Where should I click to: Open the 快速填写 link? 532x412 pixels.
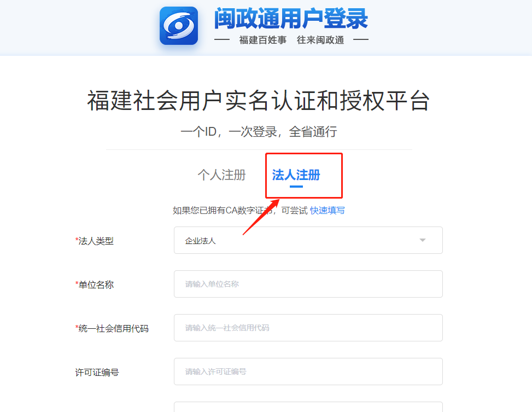point(327,211)
